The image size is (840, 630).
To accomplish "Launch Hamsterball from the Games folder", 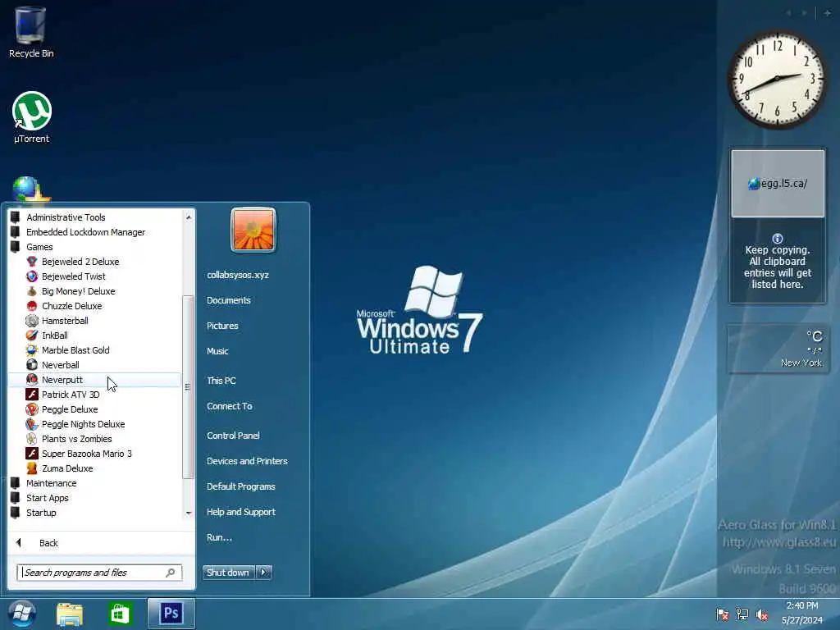I will pyautogui.click(x=65, y=321).
